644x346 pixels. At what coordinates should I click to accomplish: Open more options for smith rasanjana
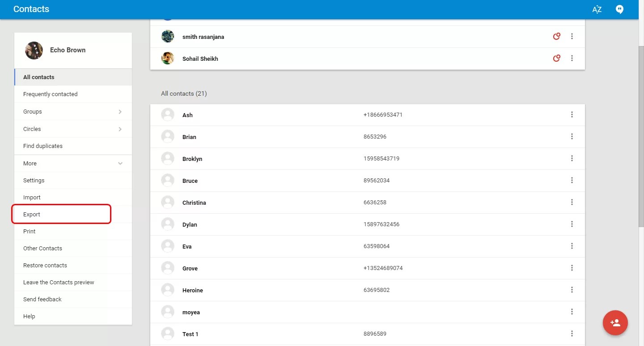[572, 36]
